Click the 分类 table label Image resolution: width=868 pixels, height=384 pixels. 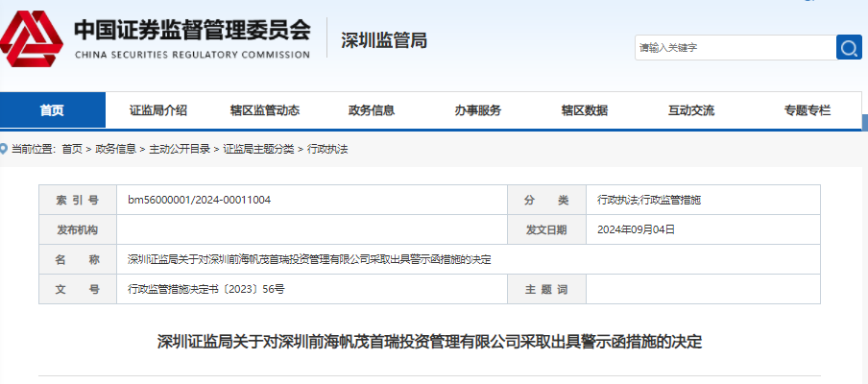tap(546, 201)
